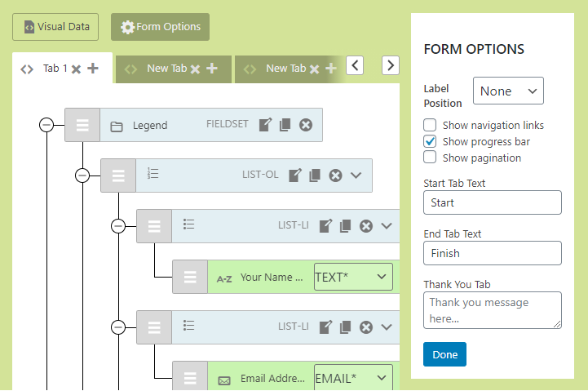
Task: Delete the LIST-OL element
Action: [335, 176]
